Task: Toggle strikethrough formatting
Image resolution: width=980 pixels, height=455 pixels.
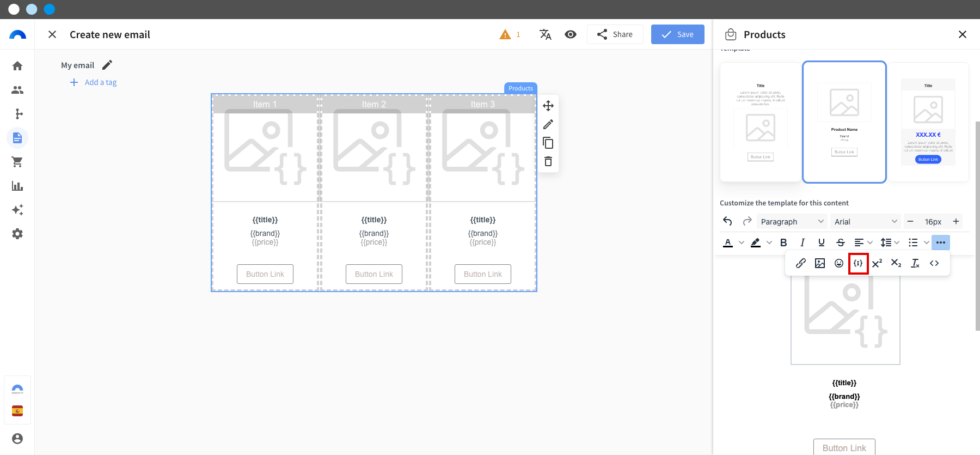Action: pos(841,242)
